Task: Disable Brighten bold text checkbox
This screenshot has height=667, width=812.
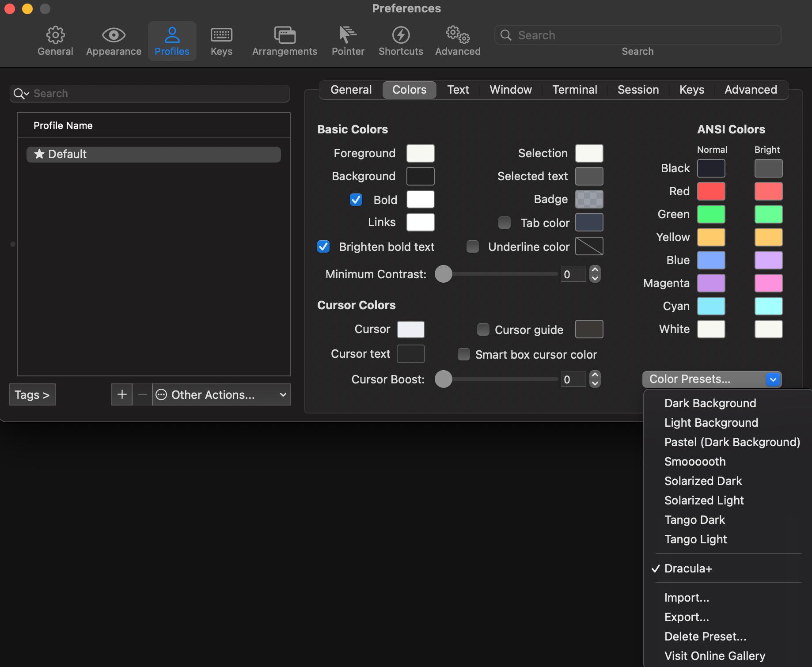Action: 323,246
